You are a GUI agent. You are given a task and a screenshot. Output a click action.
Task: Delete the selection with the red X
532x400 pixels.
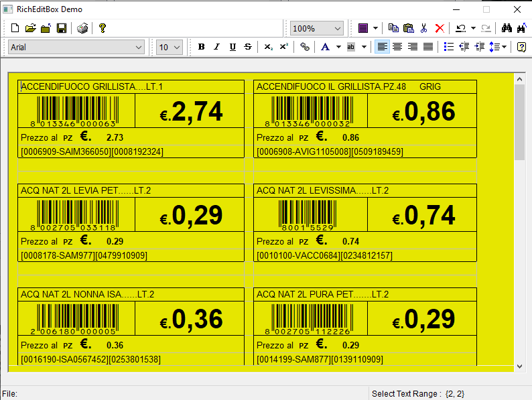click(440, 28)
